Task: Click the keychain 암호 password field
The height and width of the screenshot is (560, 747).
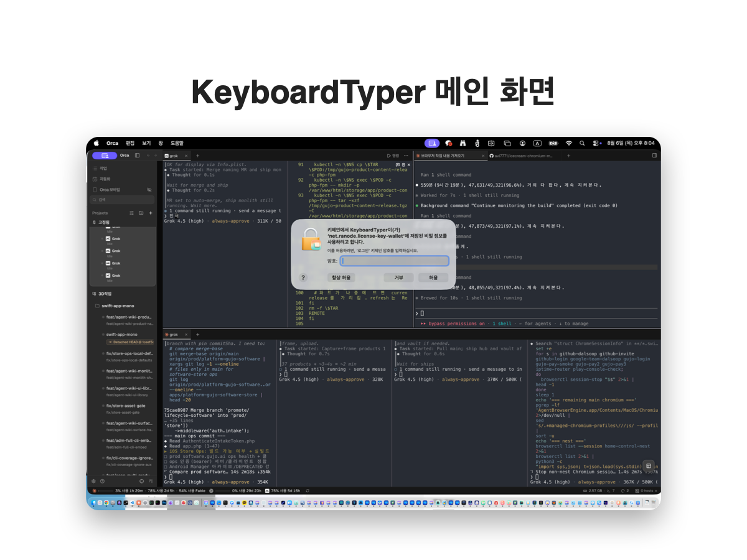Action: tap(395, 261)
